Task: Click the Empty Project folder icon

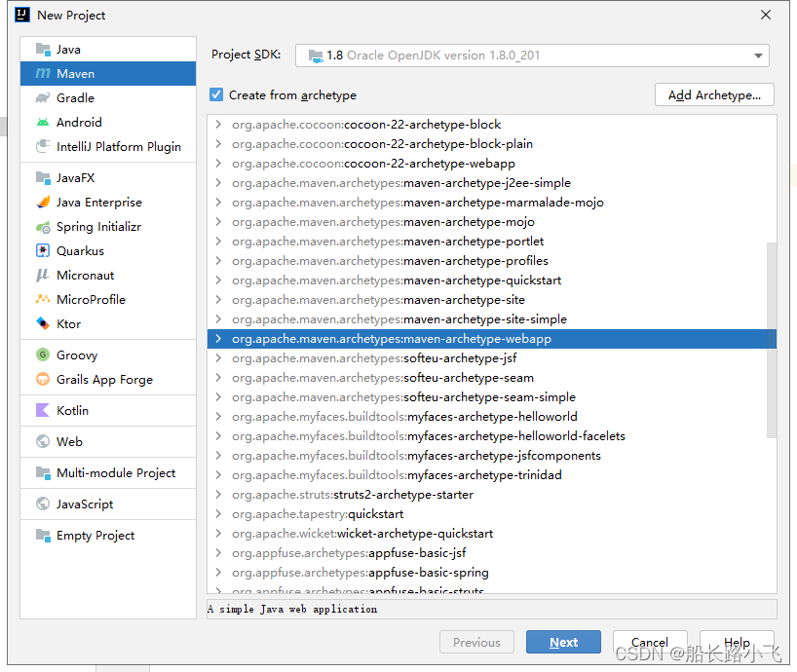Action: 43,536
